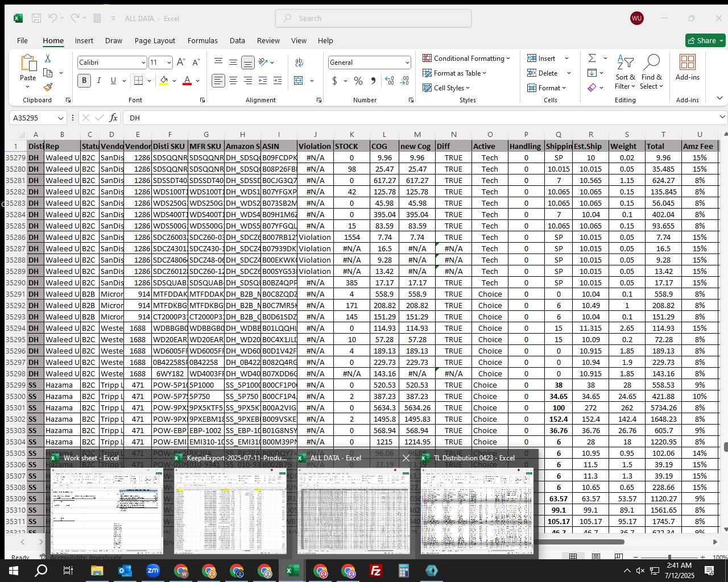Increase indent in Alignment group
728x582 pixels.
click(x=278, y=81)
